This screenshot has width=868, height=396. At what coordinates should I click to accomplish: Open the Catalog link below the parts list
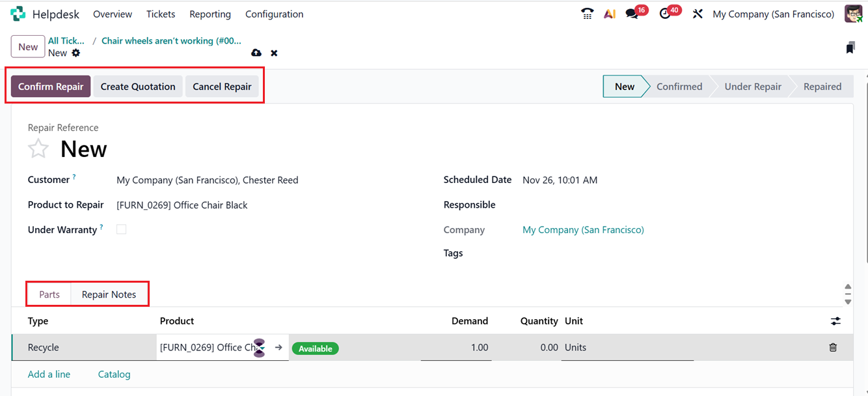[114, 374]
